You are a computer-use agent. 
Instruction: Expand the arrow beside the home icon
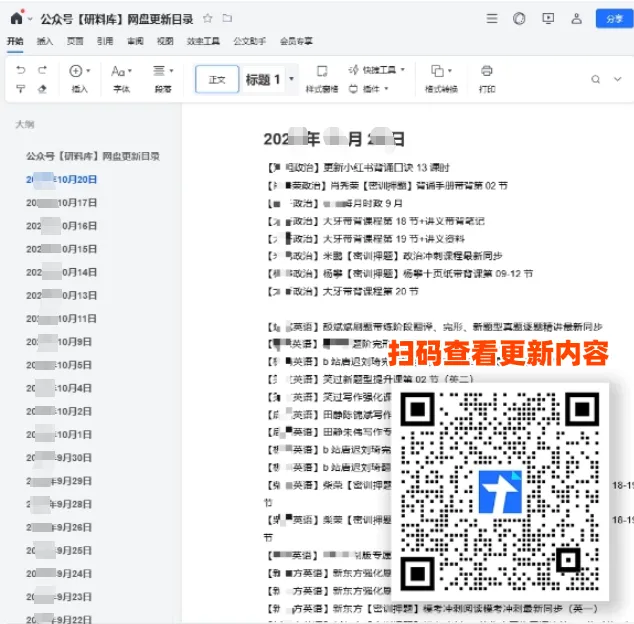(30, 19)
